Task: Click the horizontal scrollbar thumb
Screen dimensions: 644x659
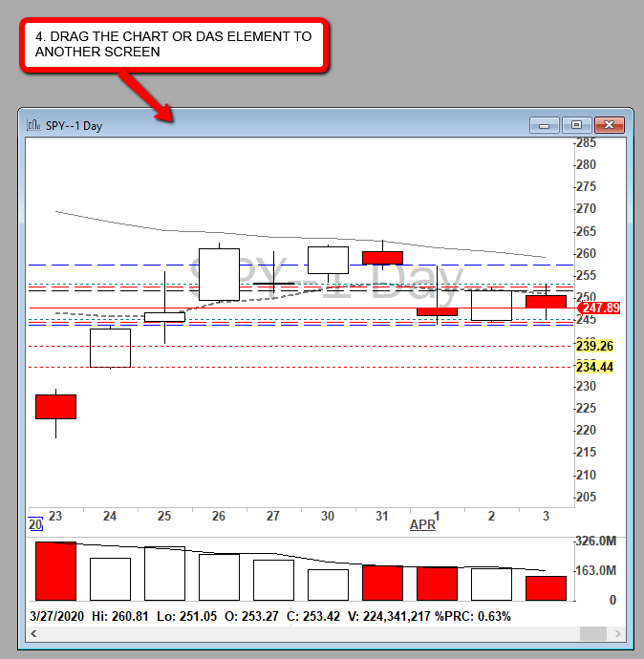Action: (x=593, y=633)
